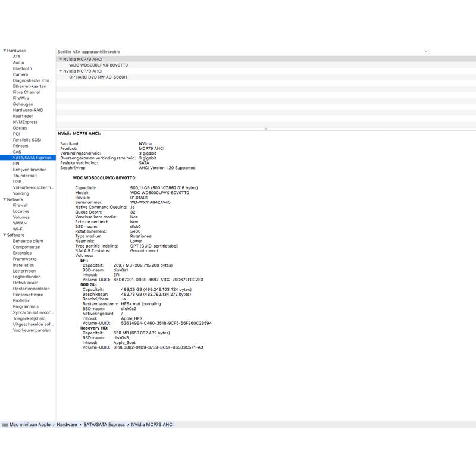Open Audio in the sidebar
The width and height of the screenshot is (476, 476).
[x=18, y=62]
